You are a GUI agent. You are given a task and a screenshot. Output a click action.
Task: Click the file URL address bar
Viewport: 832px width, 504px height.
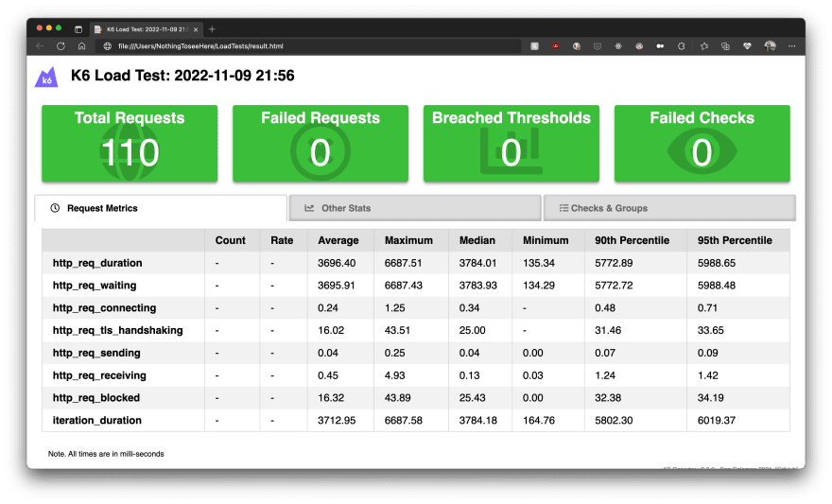[308, 46]
